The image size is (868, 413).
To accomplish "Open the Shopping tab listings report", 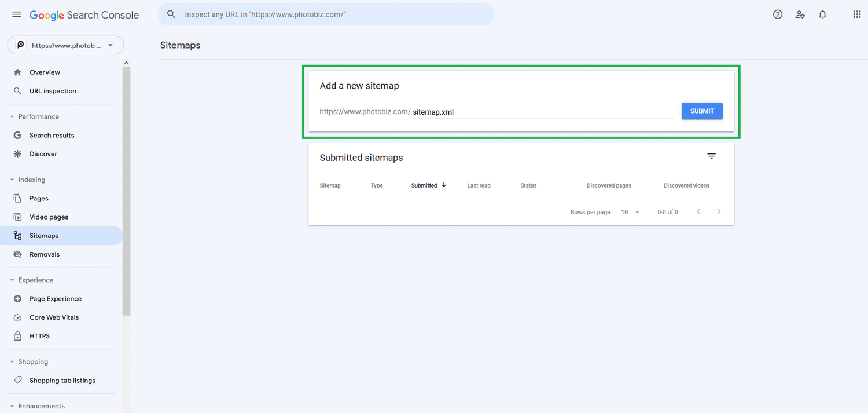I will tap(62, 380).
